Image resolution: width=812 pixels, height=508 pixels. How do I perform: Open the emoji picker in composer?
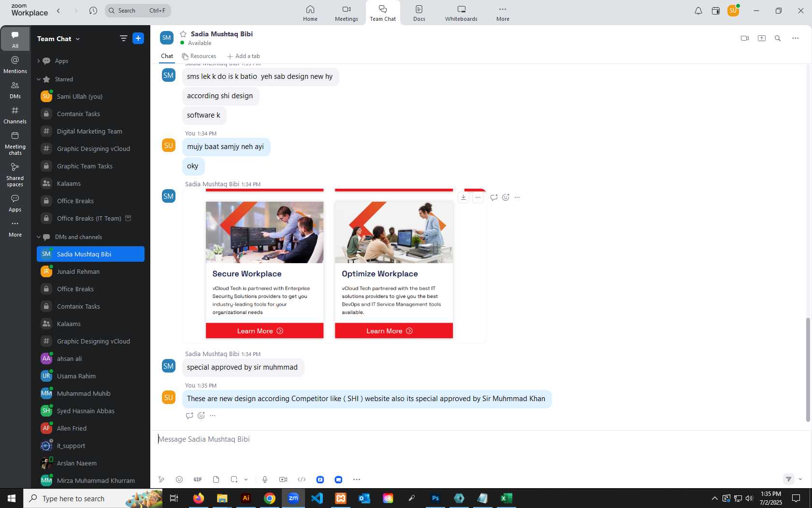[x=179, y=479]
